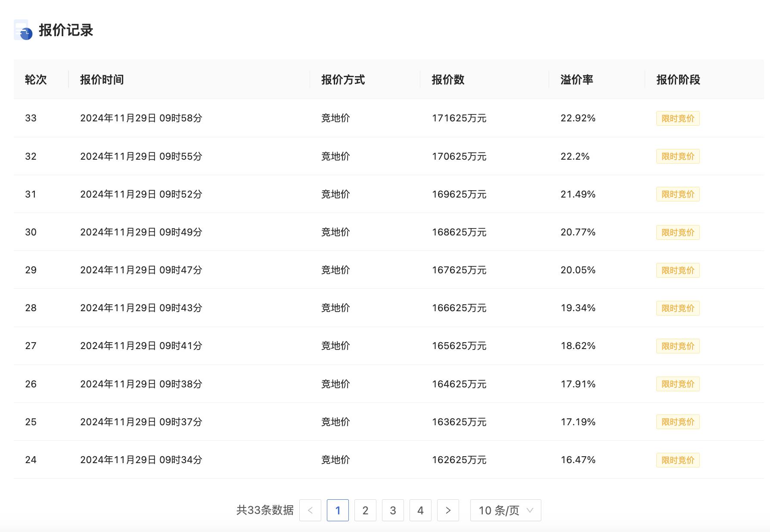Select price 162625万元
The image size is (770, 532).
click(459, 460)
